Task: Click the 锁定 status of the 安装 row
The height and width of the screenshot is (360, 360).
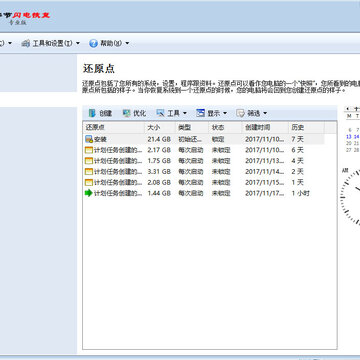Action: (218, 139)
